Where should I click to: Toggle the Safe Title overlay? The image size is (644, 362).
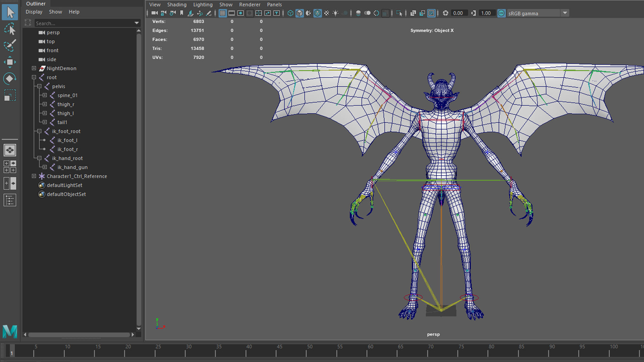[x=277, y=13]
